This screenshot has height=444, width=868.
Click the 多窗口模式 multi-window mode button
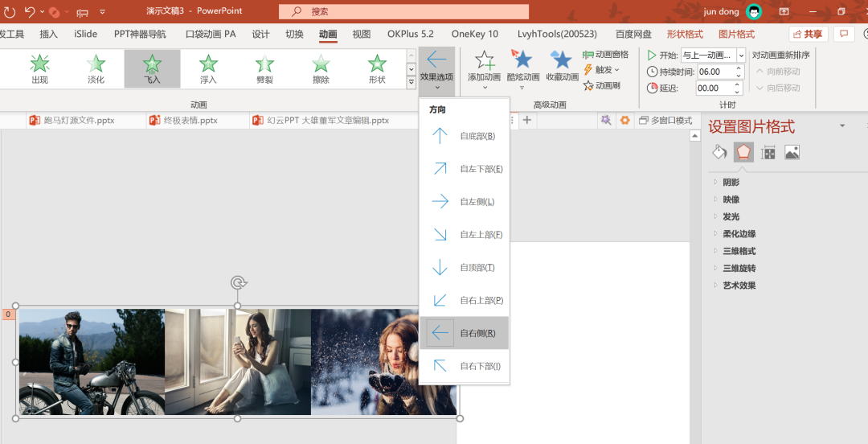click(x=665, y=120)
